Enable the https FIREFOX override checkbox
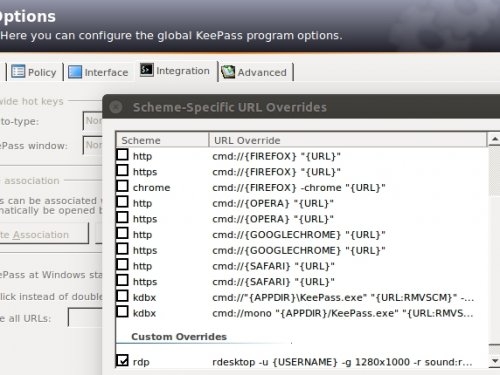The height and width of the screenshot is (375, 500). 123,170
